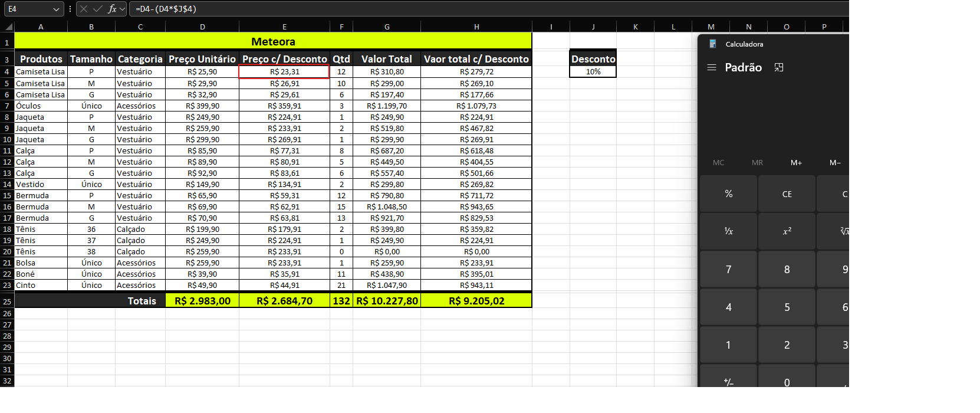980x413 pixels.
Task: Select column J header
Action: [x=593, y=27]
